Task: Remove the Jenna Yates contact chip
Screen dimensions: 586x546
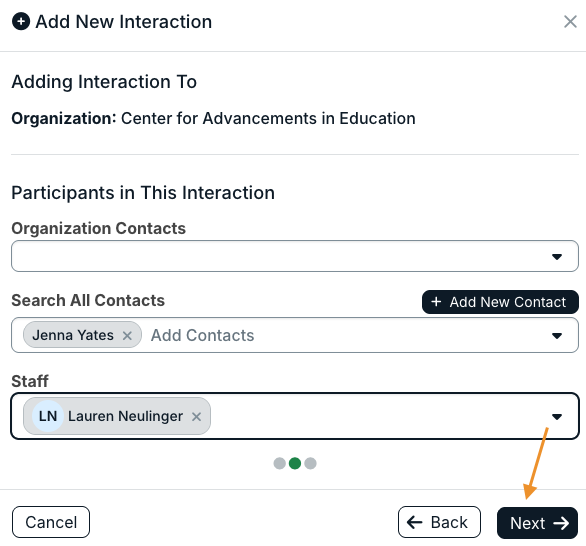Action: point(127,336)
